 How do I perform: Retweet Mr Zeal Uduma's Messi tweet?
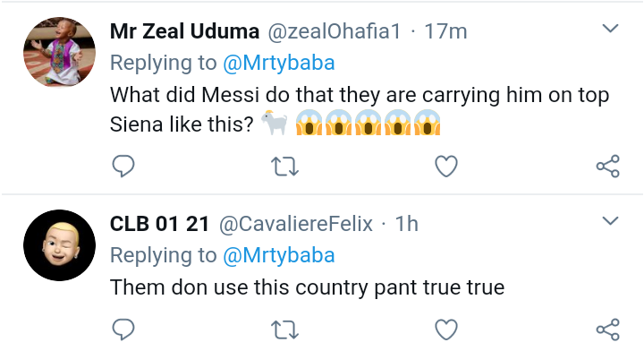pos(284,166)
